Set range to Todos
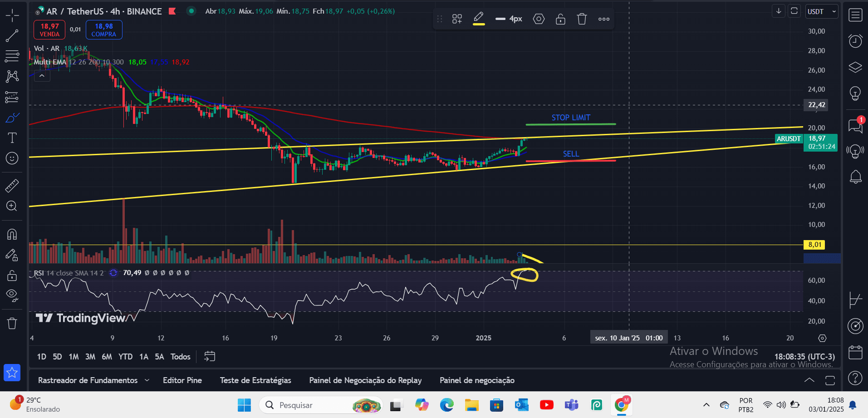The height and width of the screenshot is (418, 868). pos(181,357)
